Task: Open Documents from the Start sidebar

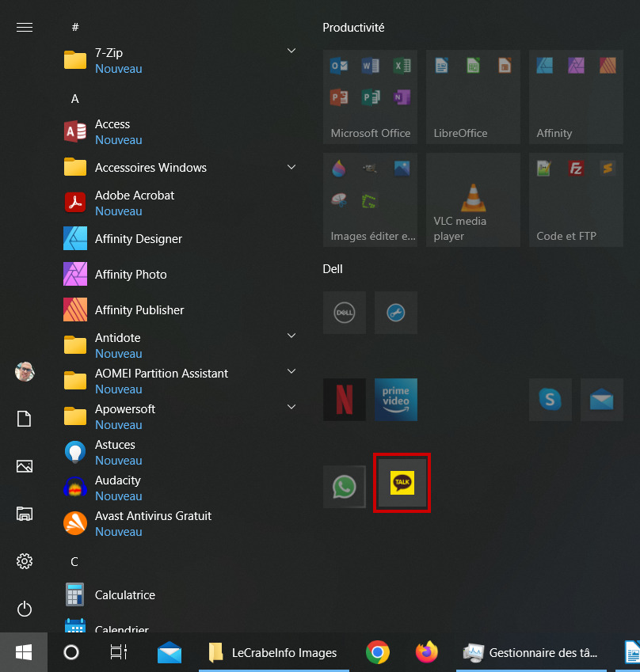Action: (24, 419)
